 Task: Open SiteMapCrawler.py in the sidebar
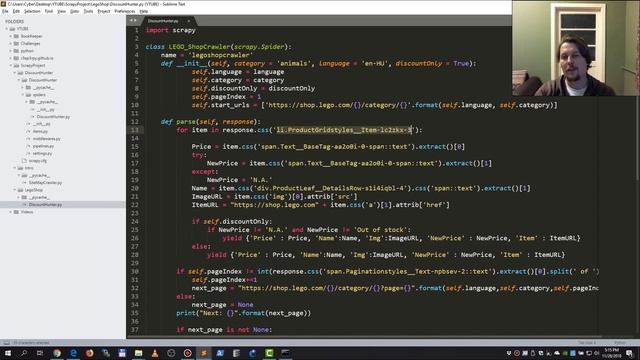(x=45, y=182)
